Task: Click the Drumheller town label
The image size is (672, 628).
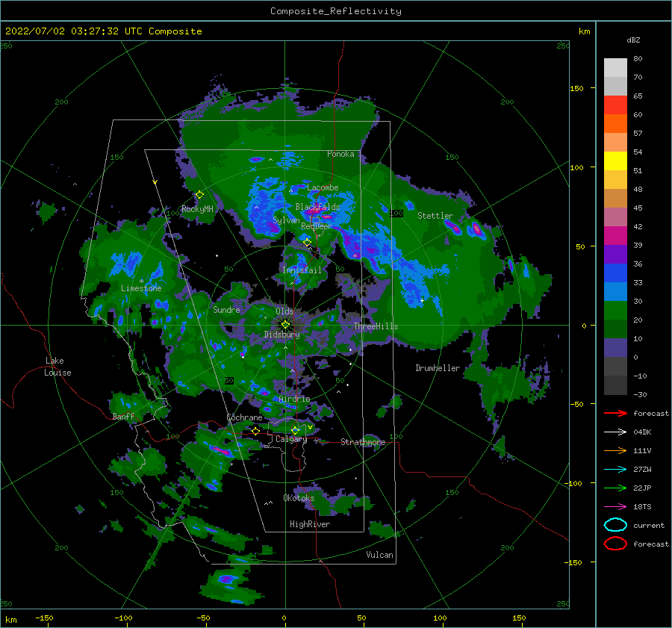Action: 438,368
